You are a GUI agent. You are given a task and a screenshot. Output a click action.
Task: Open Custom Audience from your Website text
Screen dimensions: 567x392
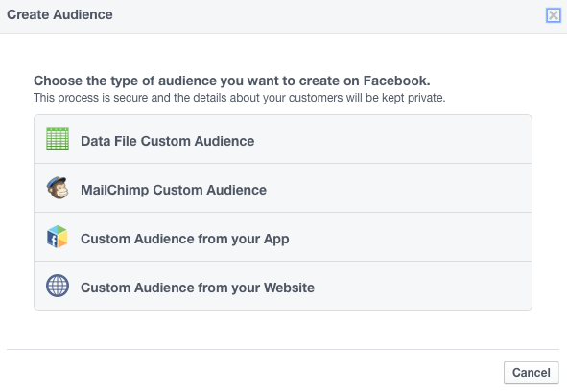pyautogui.click(x=198, y=288)
